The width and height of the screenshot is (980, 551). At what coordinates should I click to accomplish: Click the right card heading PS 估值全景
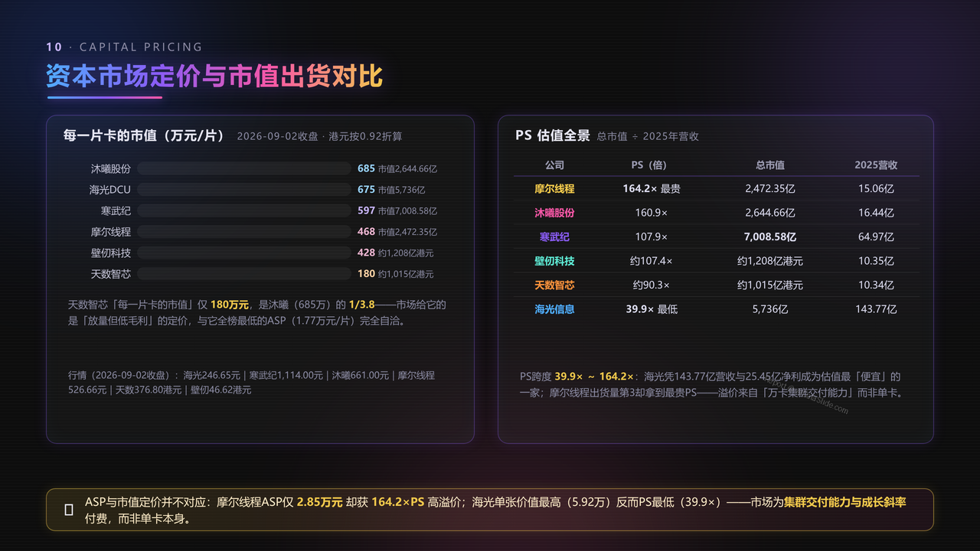(x=553, y=135)
